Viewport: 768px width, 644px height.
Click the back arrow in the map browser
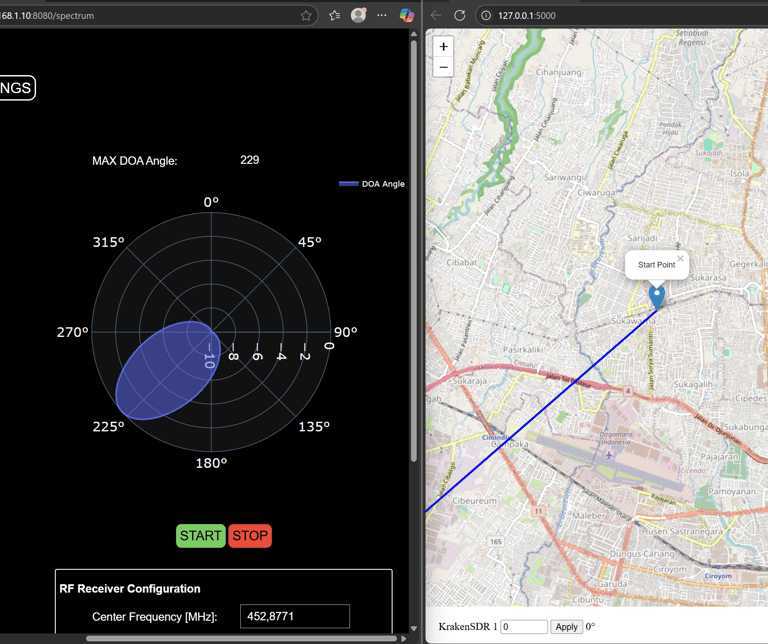436,15
